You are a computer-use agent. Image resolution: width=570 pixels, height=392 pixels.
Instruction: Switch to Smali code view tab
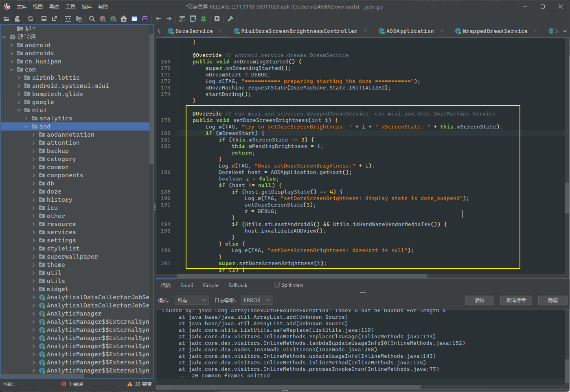(x=186, y=285)
